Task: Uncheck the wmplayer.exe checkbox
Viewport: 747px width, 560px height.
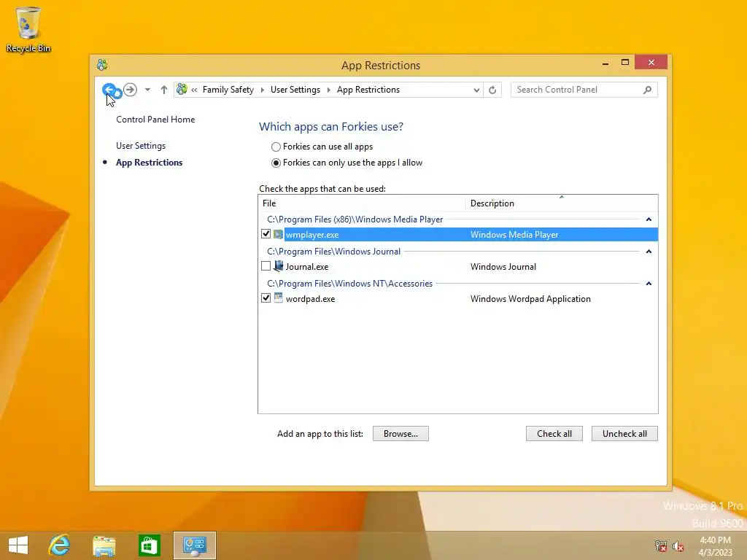Action: tap(266, 234)
